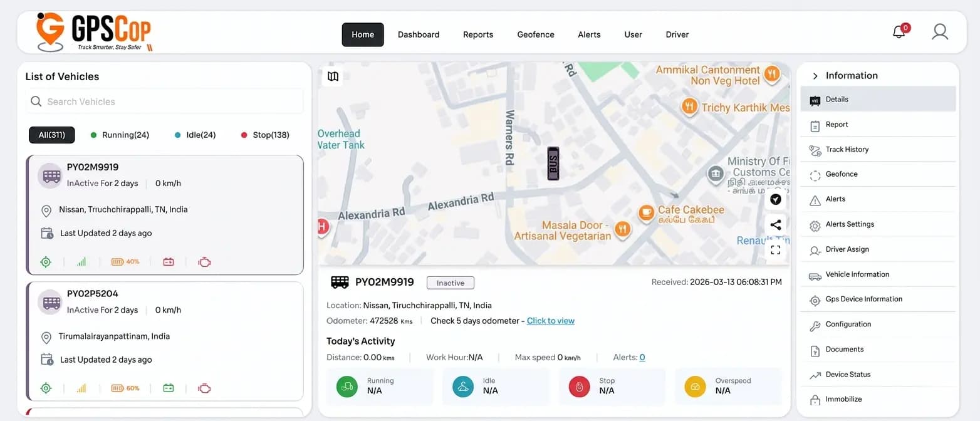Click the Search Vehicles input field
The image size is (980, 421).
pyautogui.click(x=164, y=101)
